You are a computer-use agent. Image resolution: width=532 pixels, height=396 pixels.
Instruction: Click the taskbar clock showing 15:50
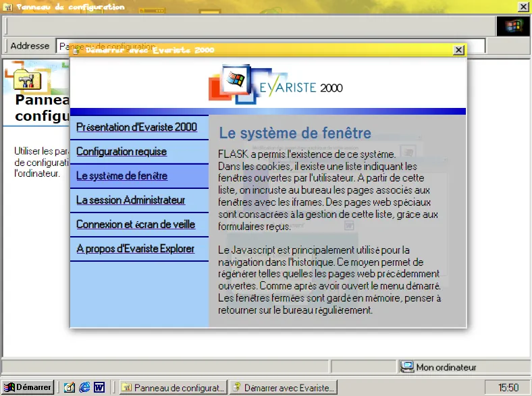tap(508, 387)
